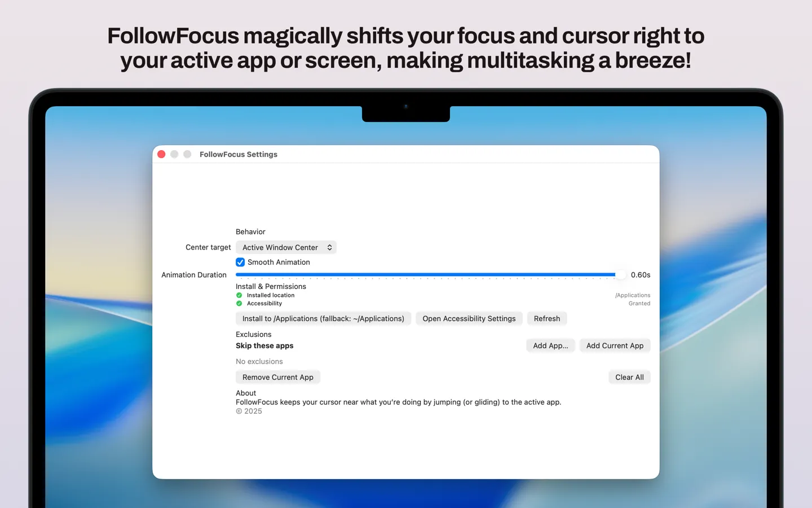The height and width of the screenshot is (508, 812).
Task: Click Install to /Applications button
Action: [x=323, y=318]
